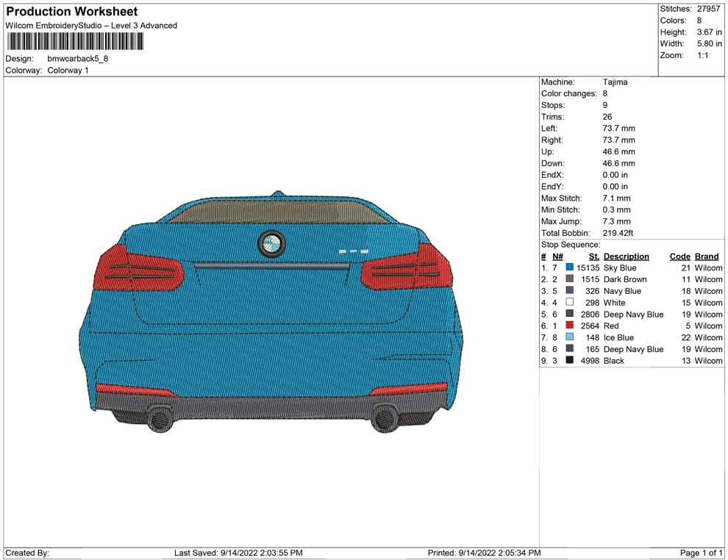The image size is (728, 560).
Task: Click the barcode under the worksheet title
Action: pos(75,42)
